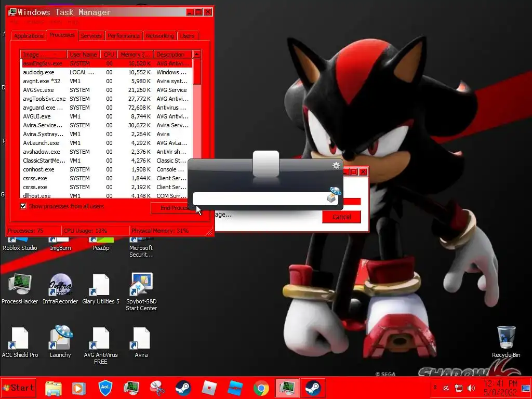The image size is (532, 399).
Task: Switch to the Applications tab
Action: [29, 36]
